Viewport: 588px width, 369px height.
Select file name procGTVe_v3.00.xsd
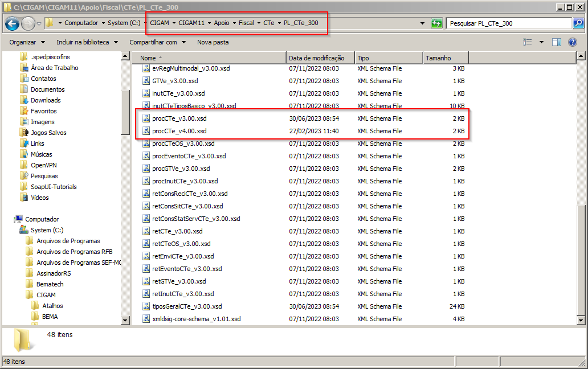[181, 169]
